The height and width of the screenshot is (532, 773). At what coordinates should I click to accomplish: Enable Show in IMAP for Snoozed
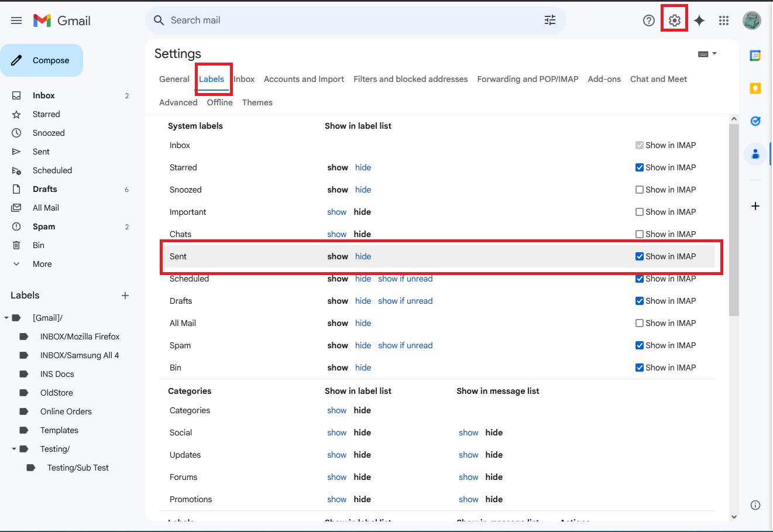[640, 190]
